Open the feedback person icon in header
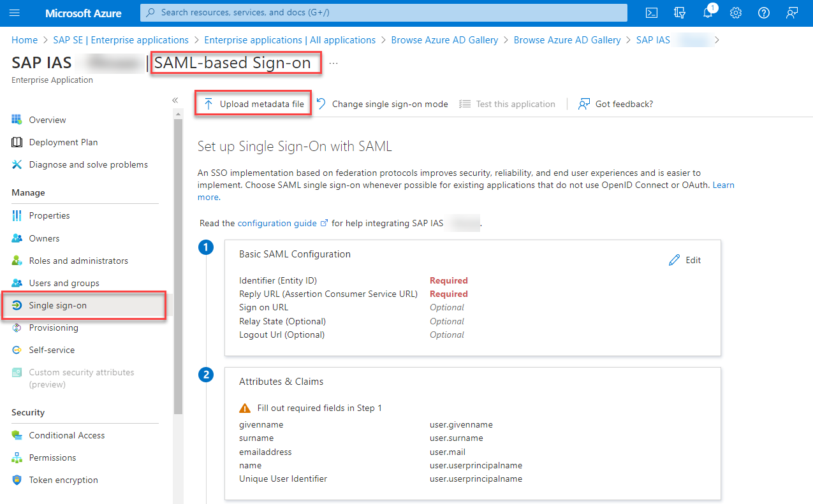Screen dimensions: 813x504 [x=792, y=13]
